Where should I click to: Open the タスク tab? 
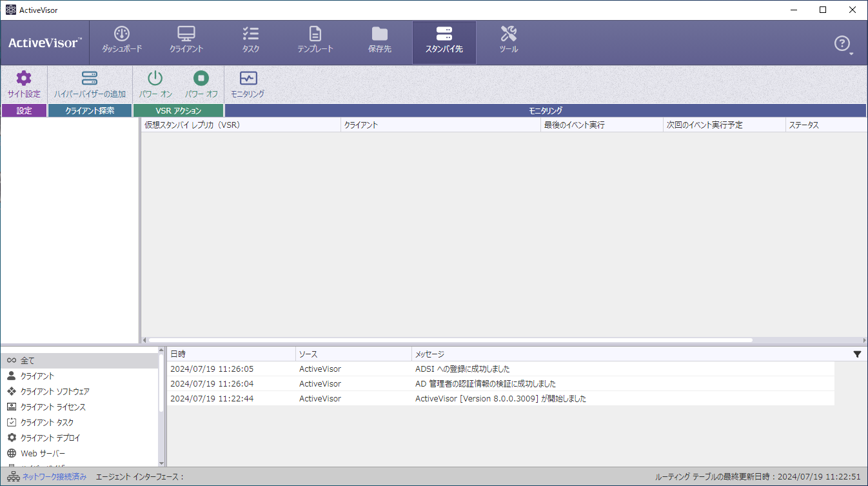point(251,40)
